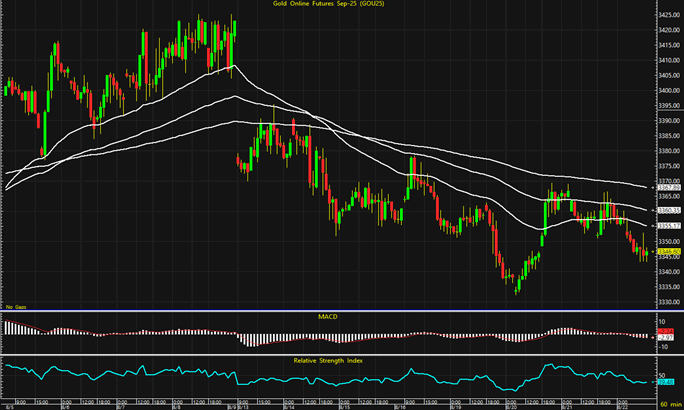Click the 3330.00 level on price axis
This screenshot has height=410, width=684.
coord(668,302)
